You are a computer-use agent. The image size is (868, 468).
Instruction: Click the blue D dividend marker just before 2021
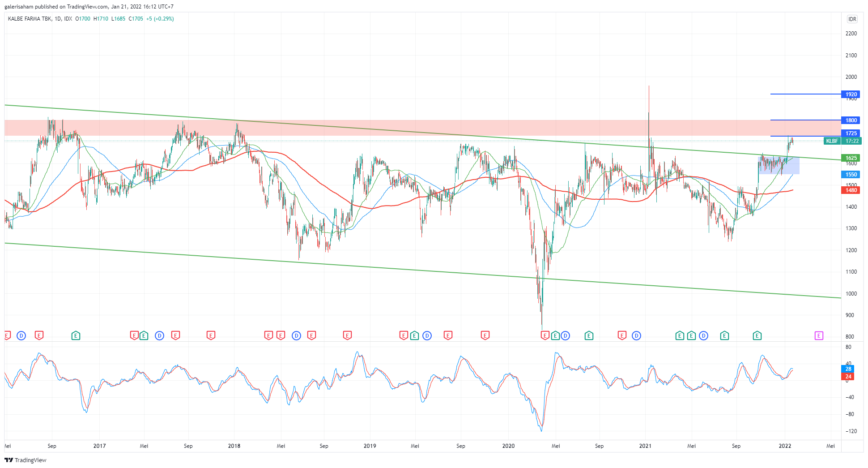tap(636, 335)
